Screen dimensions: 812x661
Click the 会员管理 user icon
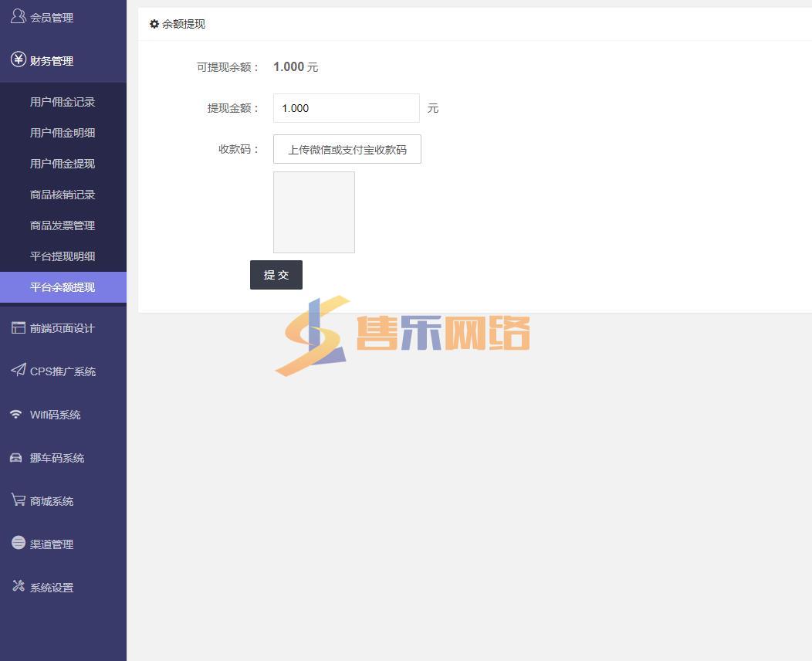click(x=18, y=16)
